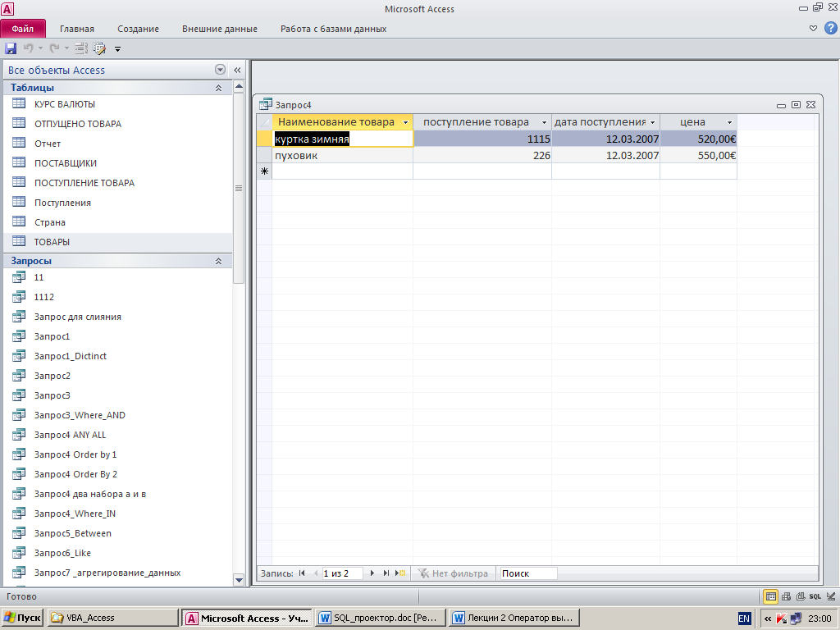Screen dimensions: 840x630
Task: Open the Внешние данные ribbon tab
Action: tap(220, 29)
